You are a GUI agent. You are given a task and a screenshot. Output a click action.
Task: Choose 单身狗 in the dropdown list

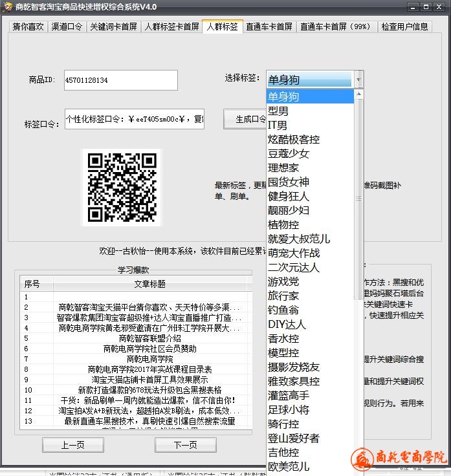(310, 96)
